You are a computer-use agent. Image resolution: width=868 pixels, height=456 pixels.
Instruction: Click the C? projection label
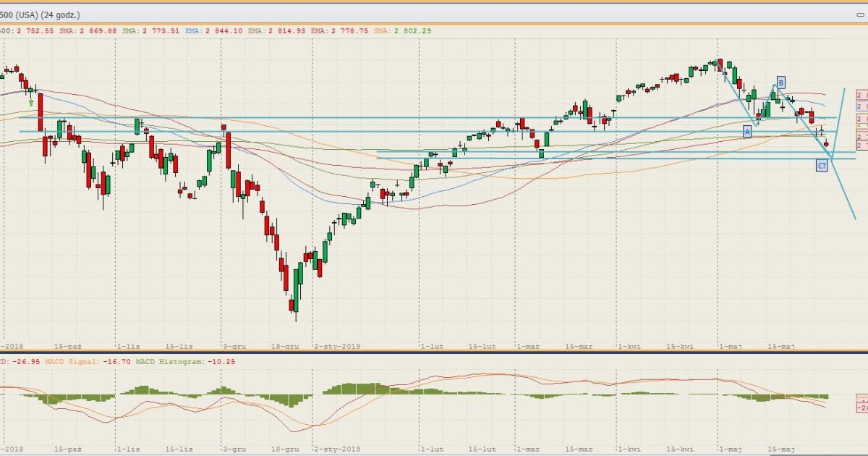pyautogui.click(x=822, y=166)
